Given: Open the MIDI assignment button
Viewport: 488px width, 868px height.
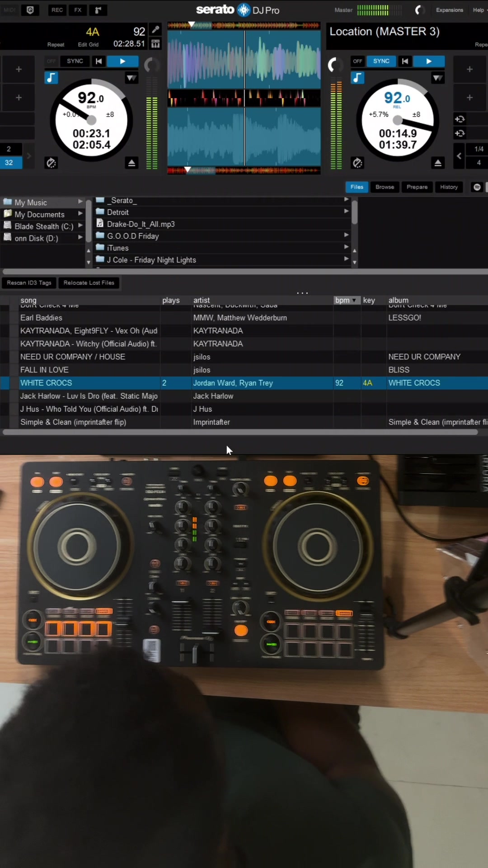Looking at the screenshot, I should coord(9,10).
